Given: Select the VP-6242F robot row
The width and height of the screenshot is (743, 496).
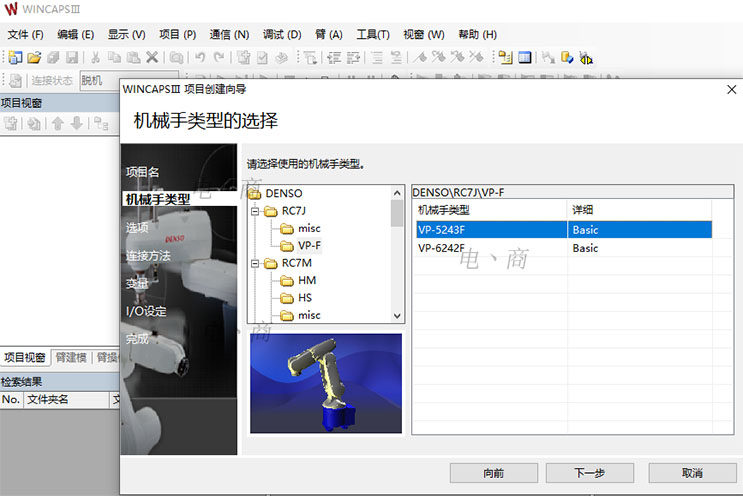Looking at the screenshot, I should (564, 248).
